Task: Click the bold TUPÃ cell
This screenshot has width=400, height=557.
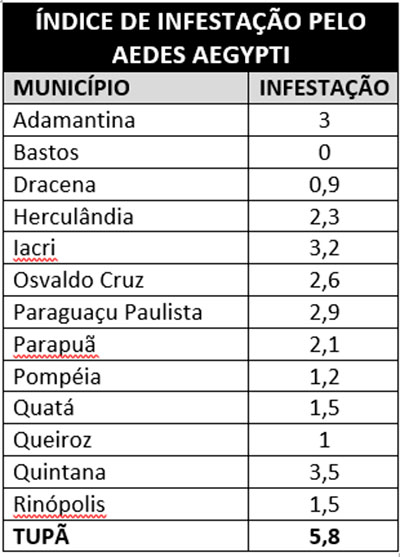Action: pyautogui.click(x=126, y=536)
